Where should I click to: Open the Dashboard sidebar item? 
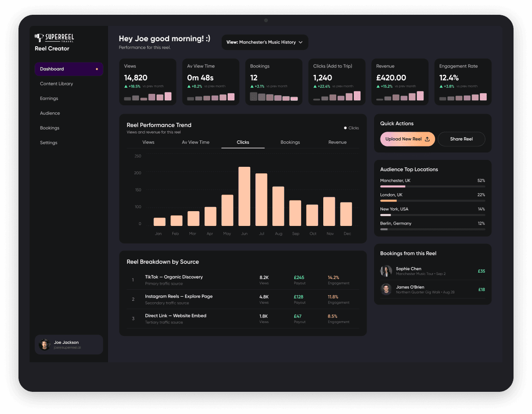coord(69,69)
